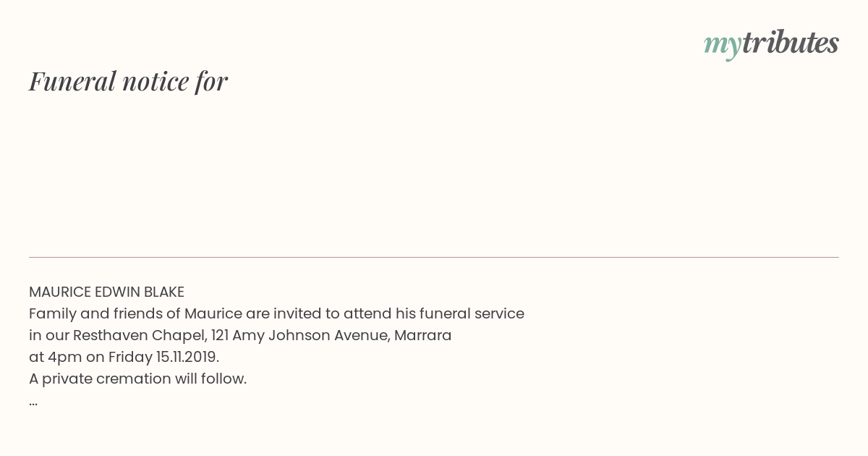
Task: Click the date "15.11.2019"
Action: click(187, 357)
